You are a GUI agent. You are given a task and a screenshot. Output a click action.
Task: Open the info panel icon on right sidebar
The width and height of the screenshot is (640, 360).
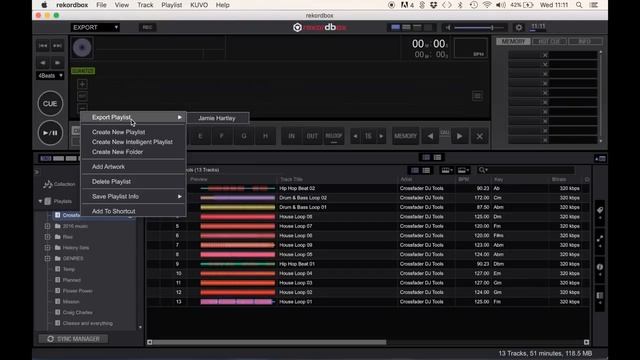point(600,267)
